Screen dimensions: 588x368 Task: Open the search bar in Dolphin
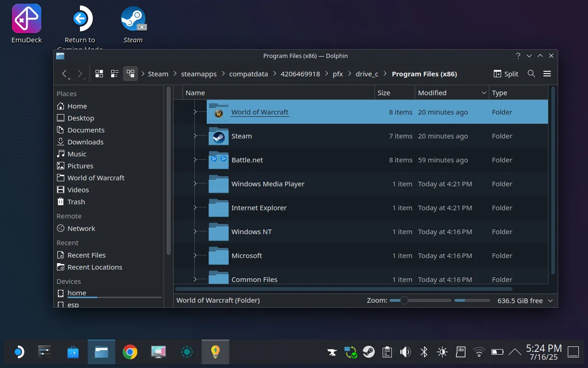[531, 74]
